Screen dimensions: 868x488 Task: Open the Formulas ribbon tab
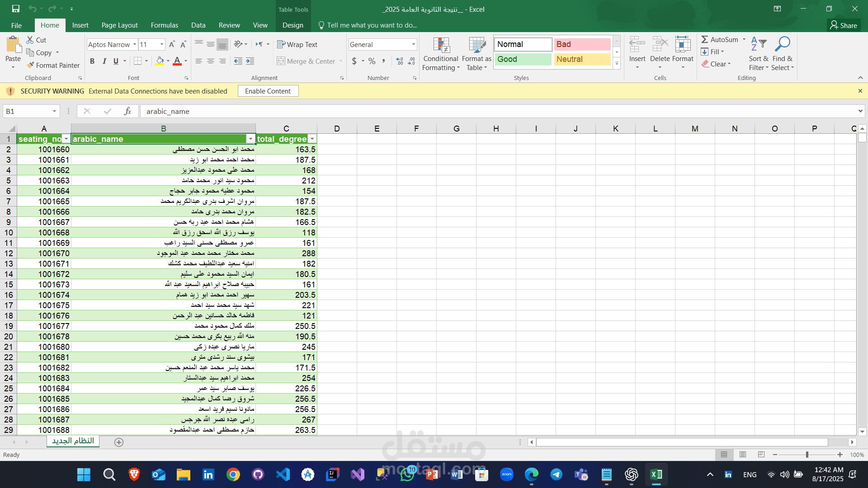coord(164,25)
